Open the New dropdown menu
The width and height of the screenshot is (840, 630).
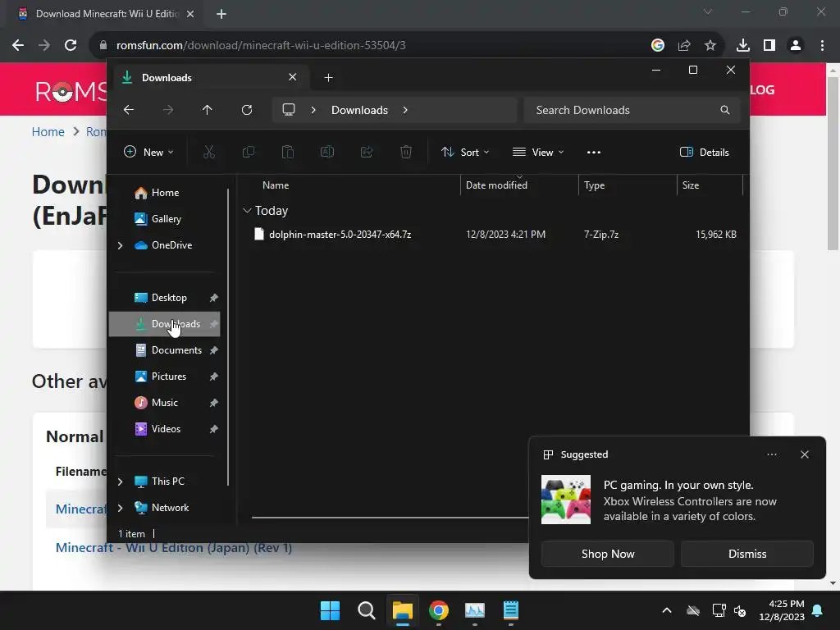pyautogui.click(x=148, y=152)
